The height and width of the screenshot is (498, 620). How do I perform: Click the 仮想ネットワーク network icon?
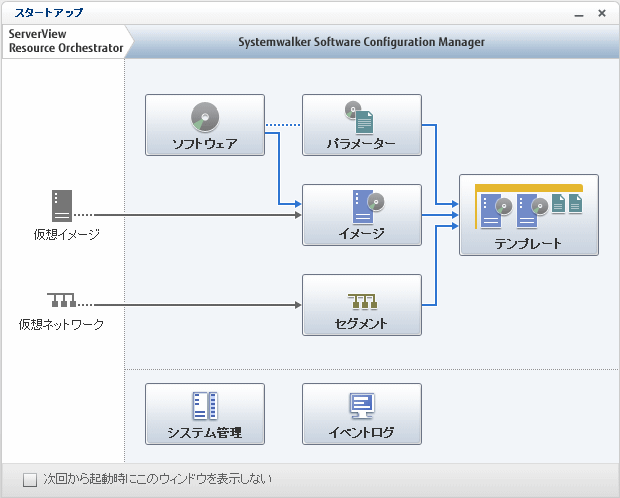61,300
